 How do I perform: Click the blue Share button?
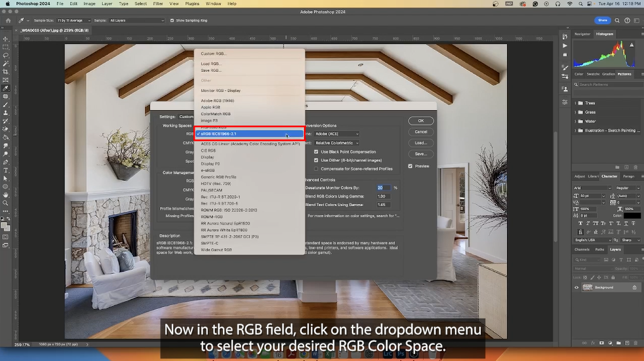tap(602, 20)
